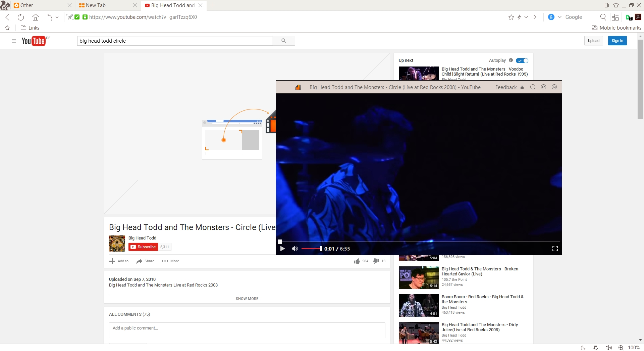Click the favorites star on the bookmarks bar
The image size is (644, 351).
pyautogui.click(x=7, y=28)
